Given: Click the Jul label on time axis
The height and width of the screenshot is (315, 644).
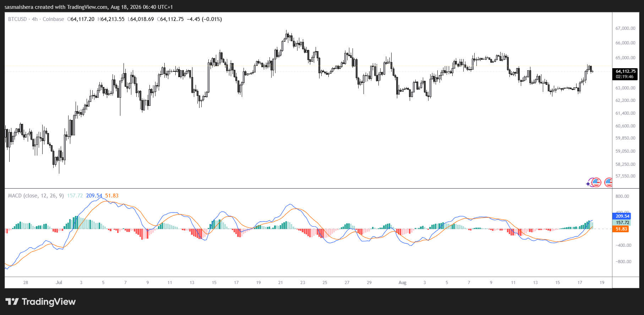Looking at the screenshot, I should pyautogui.click(x=59, y=283).
